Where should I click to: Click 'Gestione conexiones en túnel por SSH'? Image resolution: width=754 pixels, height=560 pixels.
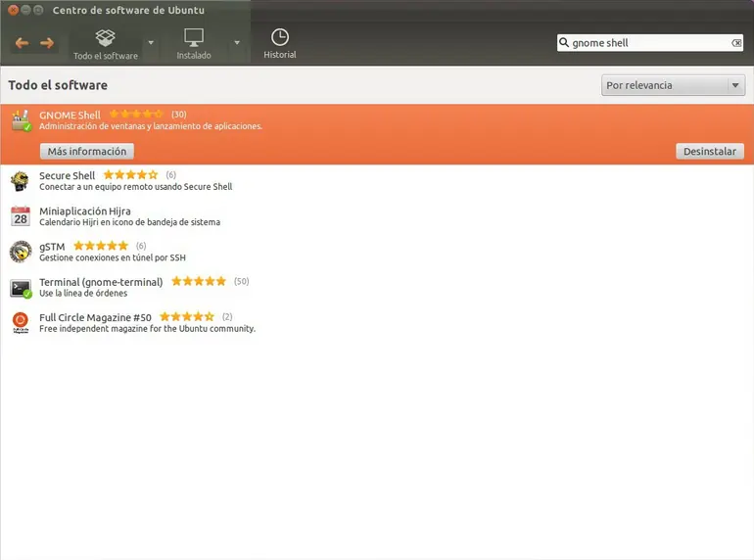pos(113,258)
